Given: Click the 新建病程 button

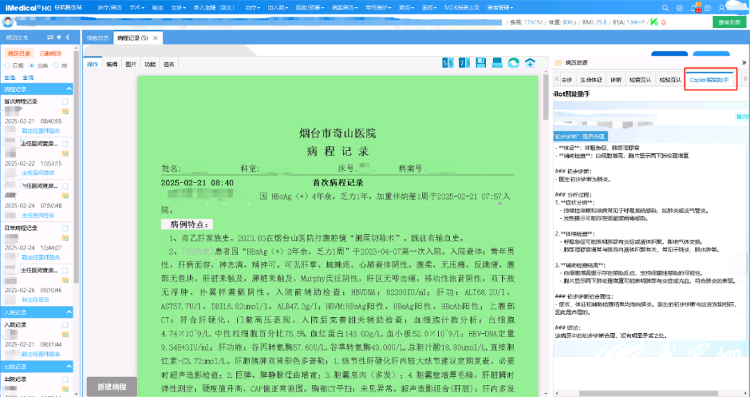Looking at the screenshot, I should 112,386.
